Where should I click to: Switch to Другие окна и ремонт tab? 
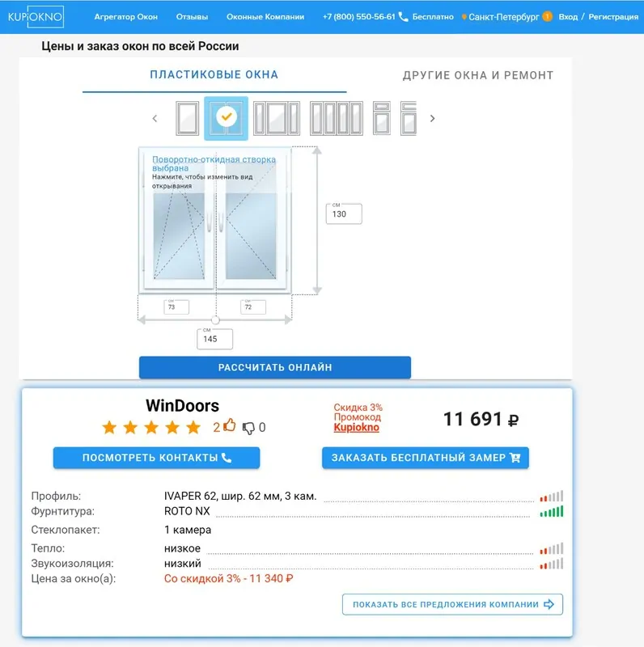(x=478, y=75)
